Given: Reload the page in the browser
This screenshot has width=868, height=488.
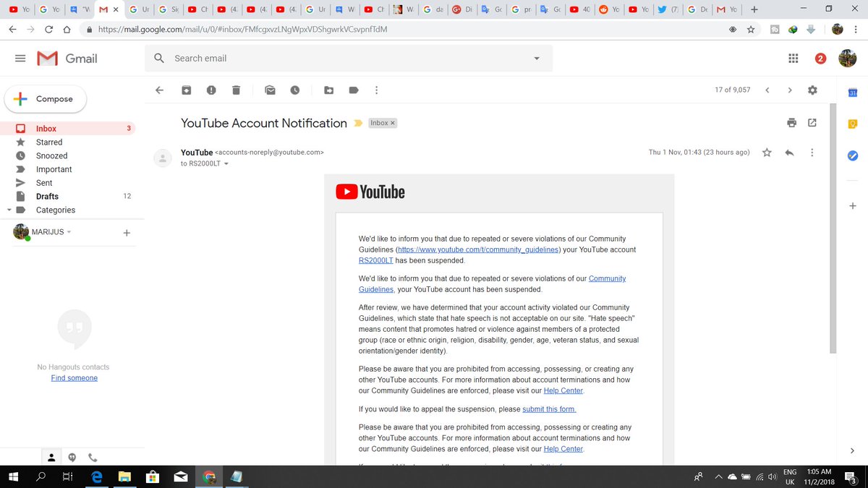Looking at the screenshot, I should pos(48,30).
